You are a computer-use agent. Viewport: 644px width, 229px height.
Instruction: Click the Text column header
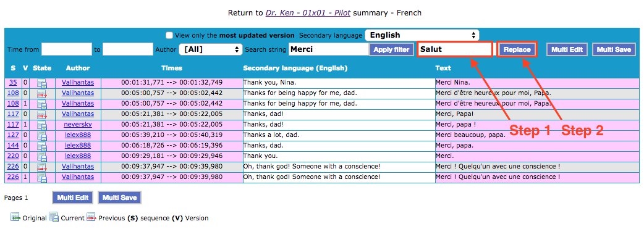443,68
